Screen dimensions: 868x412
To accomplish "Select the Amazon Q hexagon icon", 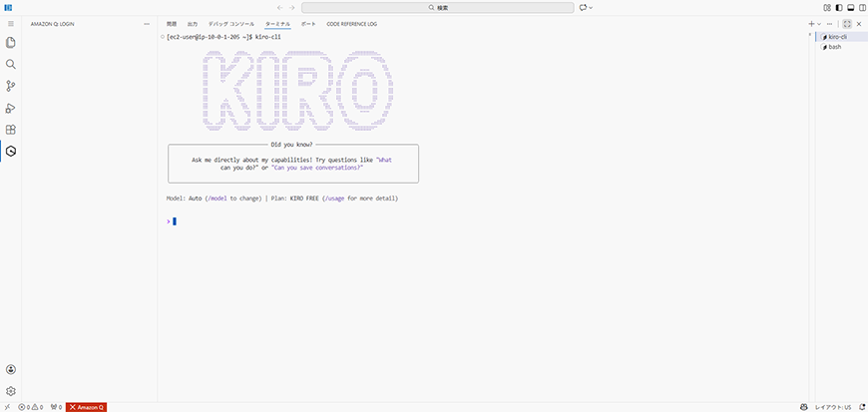I will (11, 152).
